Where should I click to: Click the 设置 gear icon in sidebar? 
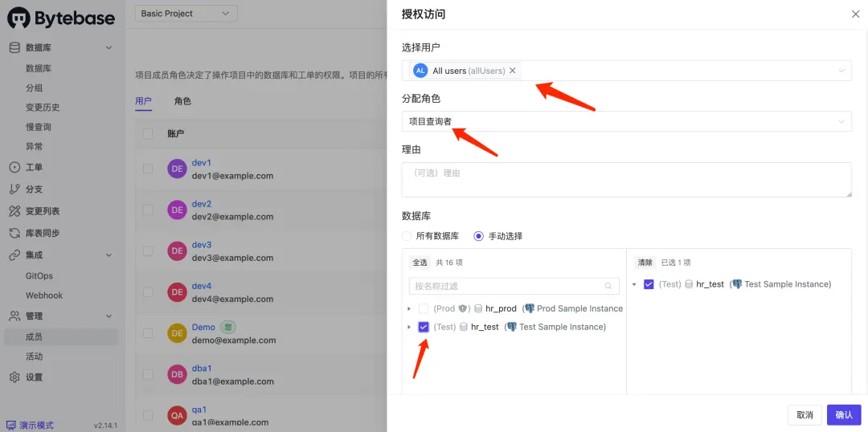(x=15, y=377)
